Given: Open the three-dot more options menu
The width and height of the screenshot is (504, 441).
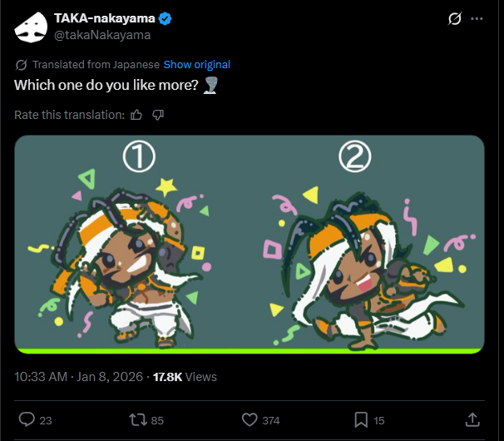Looking at the screenshot, I should [477, 18].
